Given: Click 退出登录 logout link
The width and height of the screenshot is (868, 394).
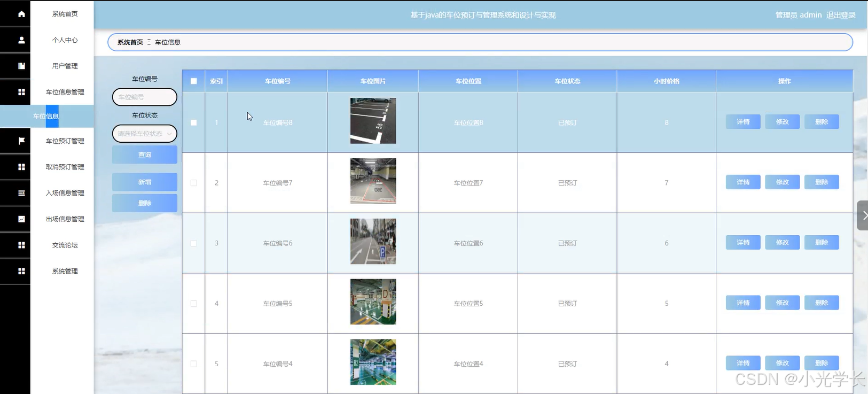Looking at the screenshot, I should click(x=841, y=15).
